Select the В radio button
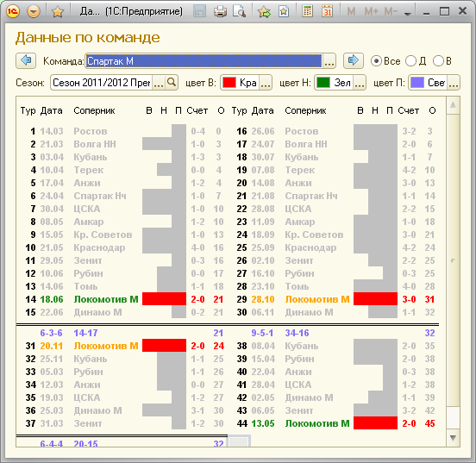The height and width of the screenshot is (463, 476). [x=438, y=61]
